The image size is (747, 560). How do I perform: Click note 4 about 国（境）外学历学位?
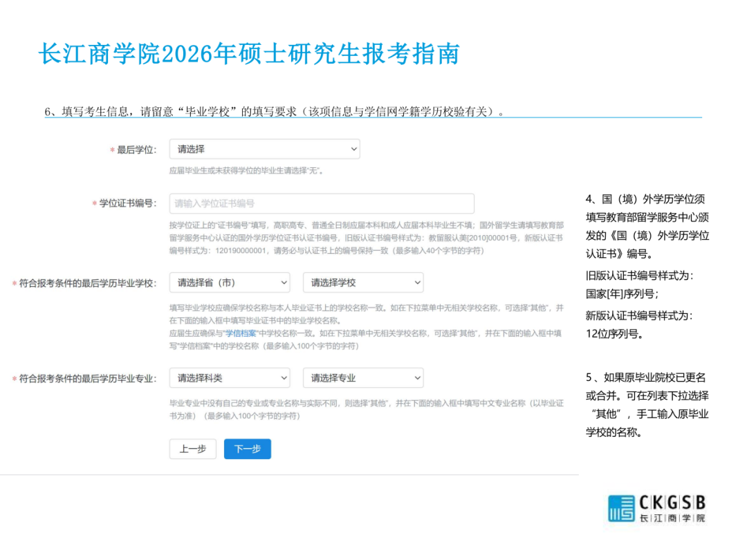tap(647, 226)
